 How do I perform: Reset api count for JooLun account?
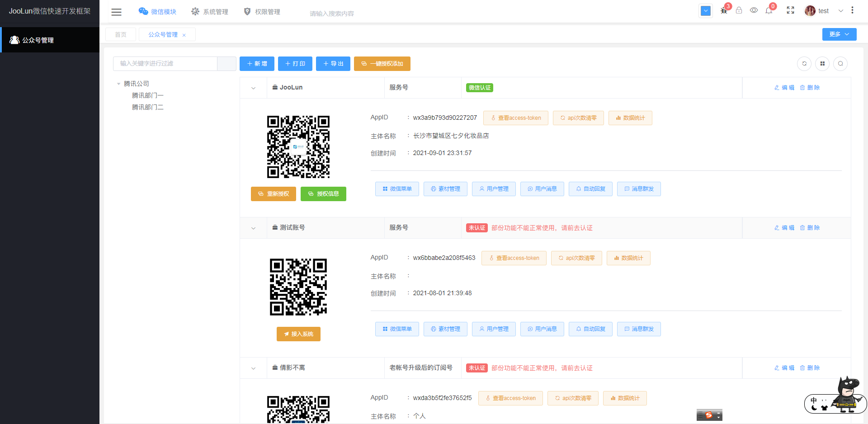(578, 118)
